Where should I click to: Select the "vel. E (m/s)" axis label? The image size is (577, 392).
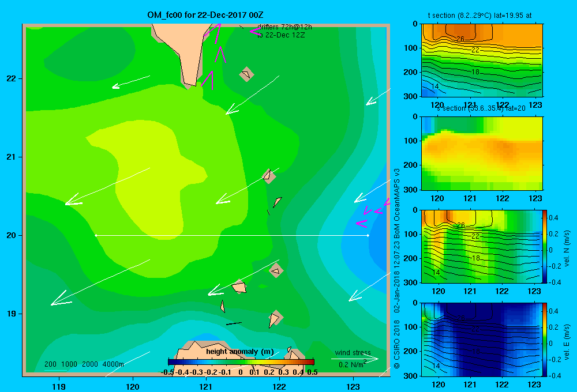point(567,342)
